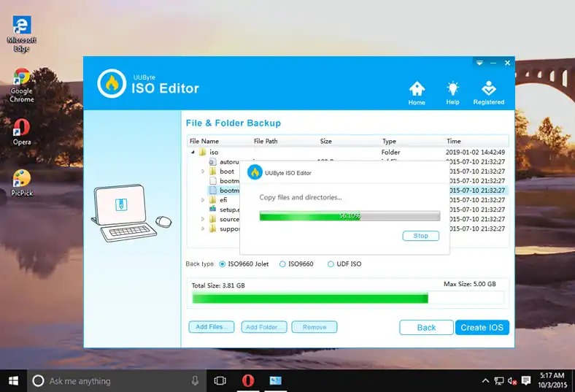Click the highlighted bootmgr file icon

212,191
